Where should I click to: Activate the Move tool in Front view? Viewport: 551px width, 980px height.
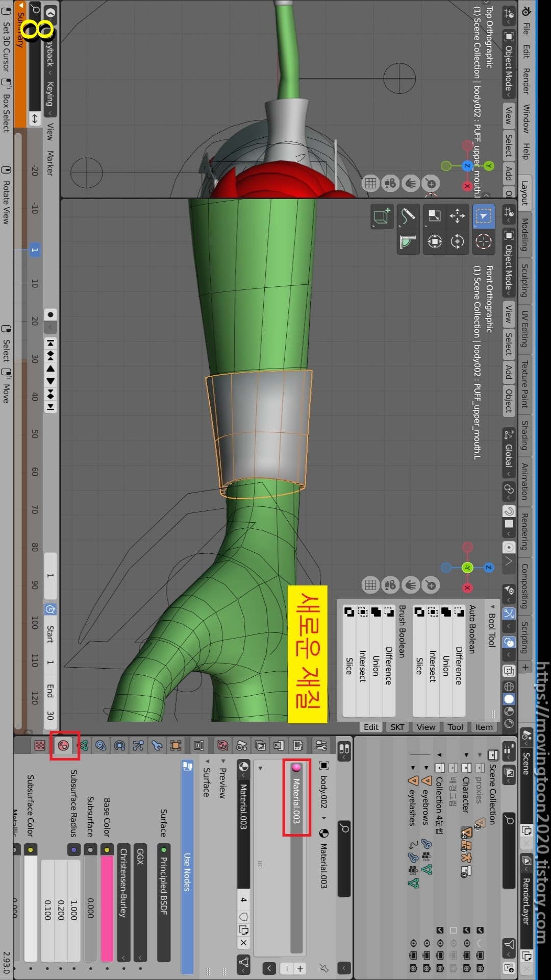pyautogui.click(x=457, y=216)
